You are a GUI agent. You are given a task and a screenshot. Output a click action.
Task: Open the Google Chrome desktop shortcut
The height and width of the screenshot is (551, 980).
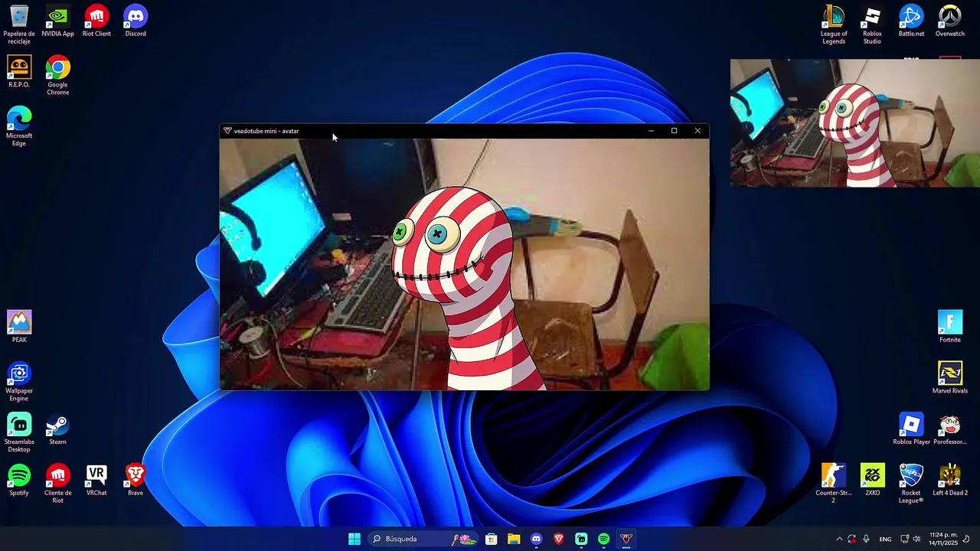(x=57, y=76)
